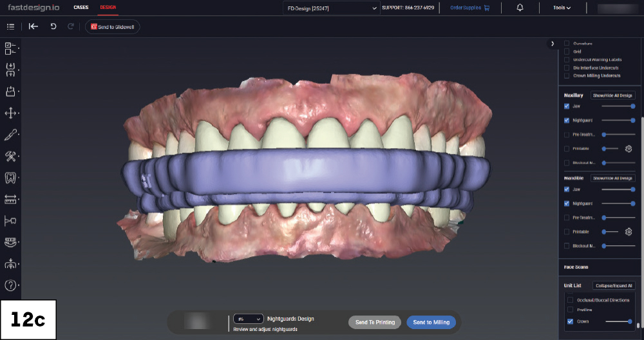Viewport: 644px width, 340px height.
Task: Toggle Maxillary Jaw visibility checkbox
Action: [567, 106]
